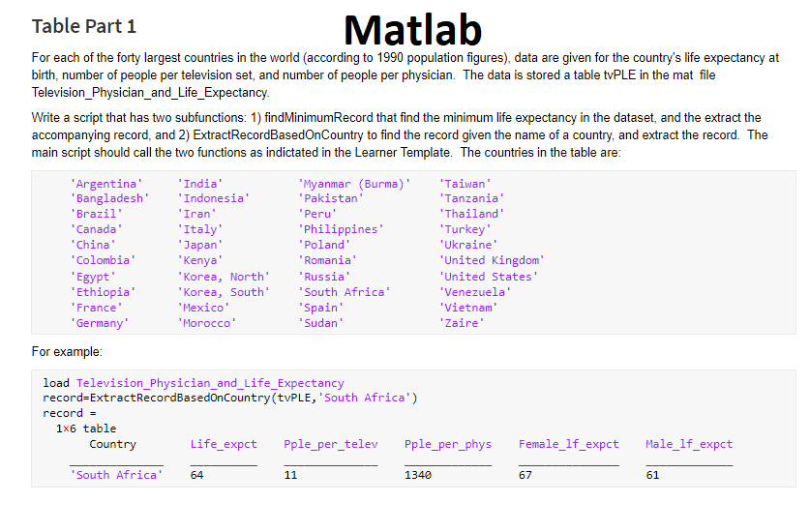810x532 pixels.
Task: Click 'Myanmar (Burma)' in the country list
Action: 355,183
